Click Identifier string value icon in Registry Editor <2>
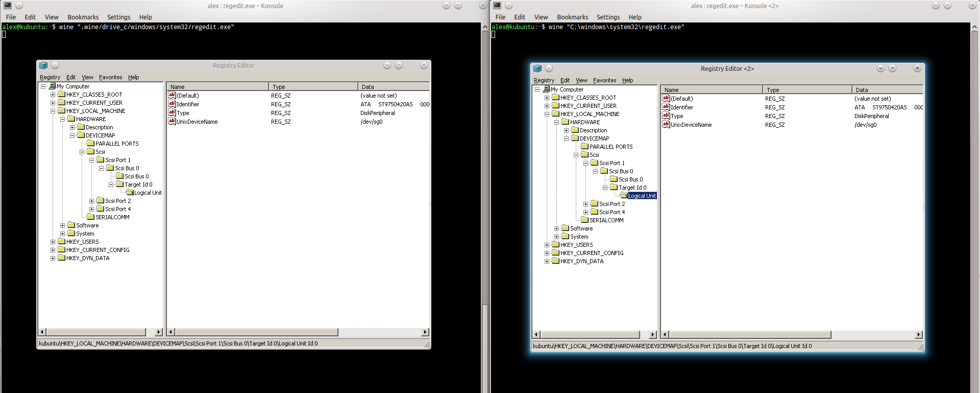 [666, 107]
